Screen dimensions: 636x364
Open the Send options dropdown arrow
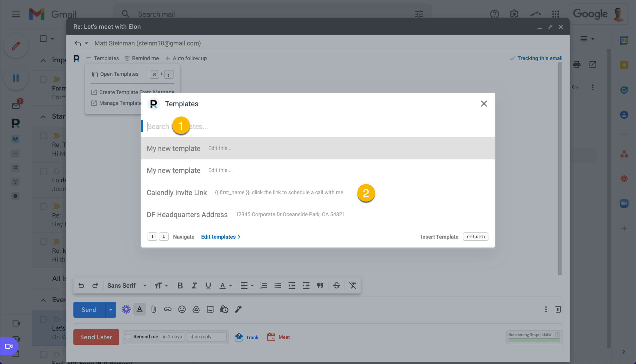[111, 310]
